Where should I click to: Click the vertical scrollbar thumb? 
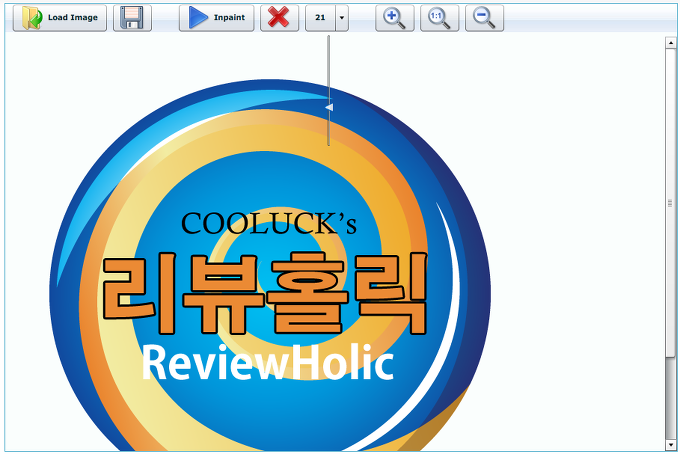click(670, 202)
